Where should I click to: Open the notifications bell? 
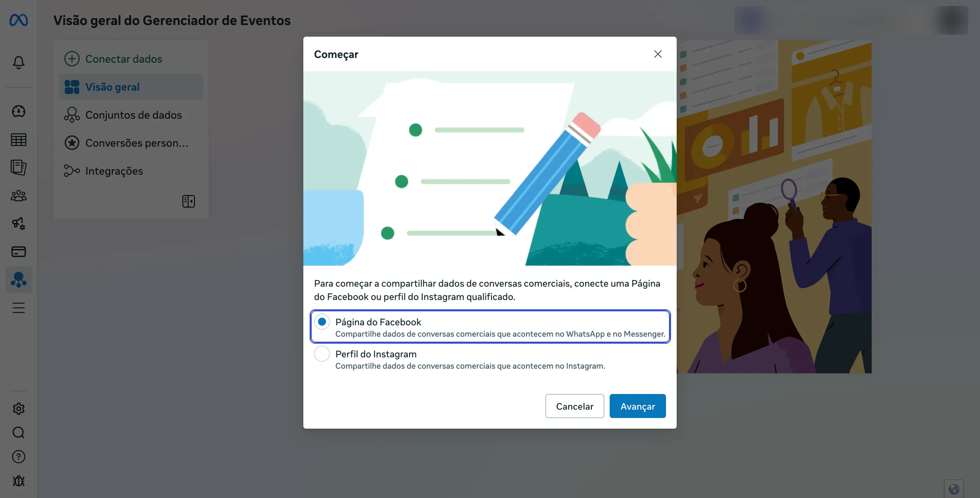coord(19,62)
